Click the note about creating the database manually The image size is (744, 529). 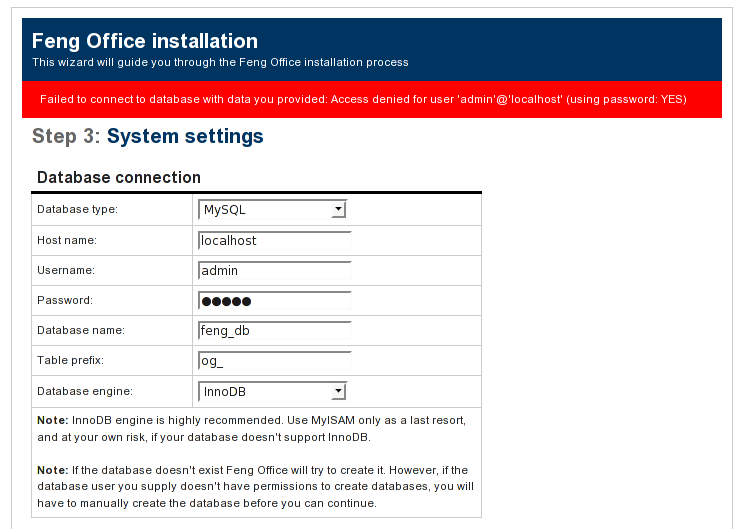pyautogui.click(x=255, y=486)
